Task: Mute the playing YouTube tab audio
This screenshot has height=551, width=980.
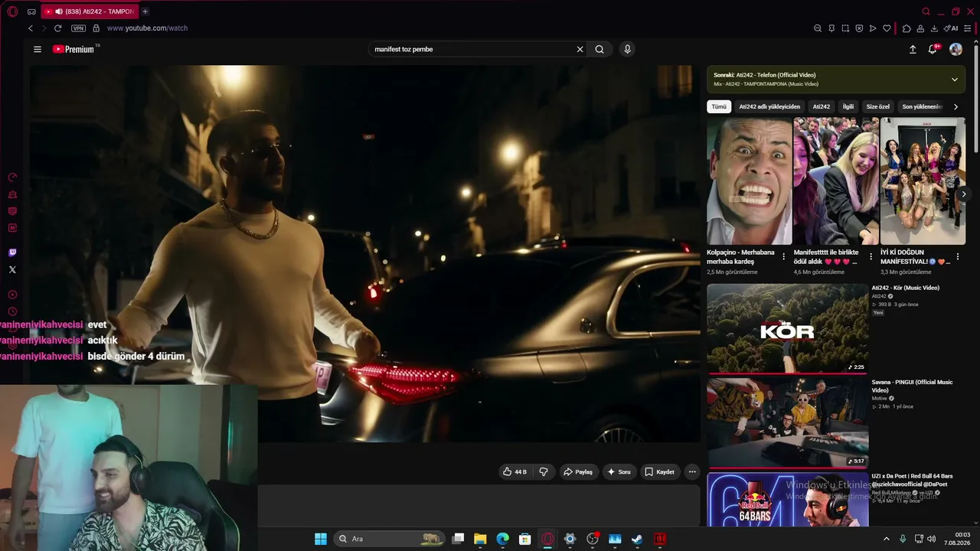Action: 59,11
